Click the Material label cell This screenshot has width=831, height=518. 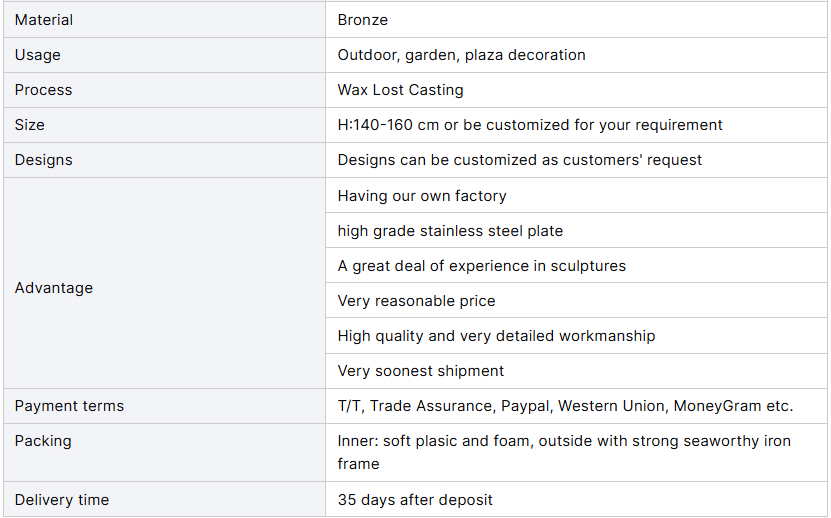pyautogui.click(x=164, y=20)
